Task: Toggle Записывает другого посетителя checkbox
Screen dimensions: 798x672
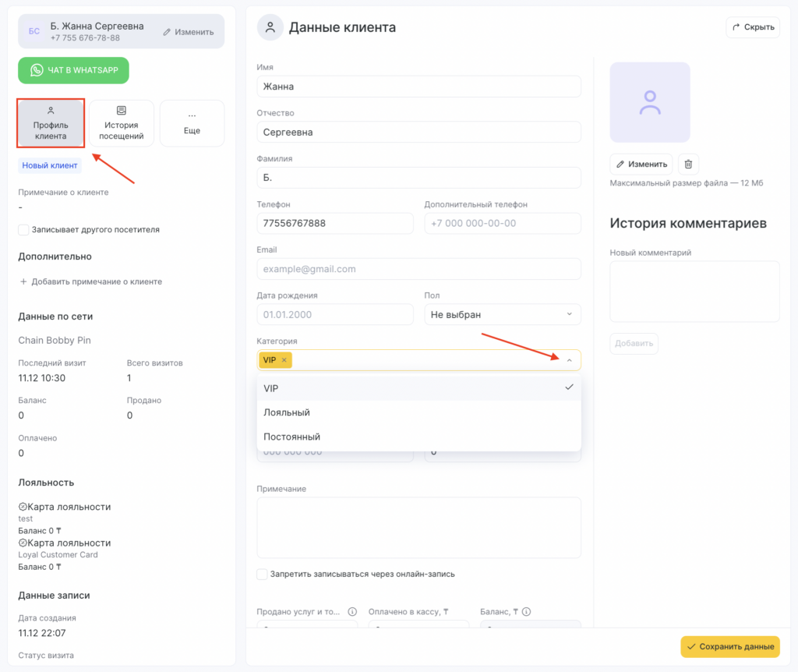Action: (23, 230)
